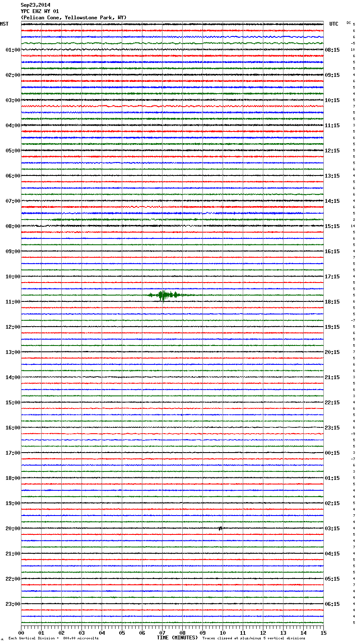Select the '12:00' MST time label
This screenshot has width=357, height=644.
tap(13, 327)
